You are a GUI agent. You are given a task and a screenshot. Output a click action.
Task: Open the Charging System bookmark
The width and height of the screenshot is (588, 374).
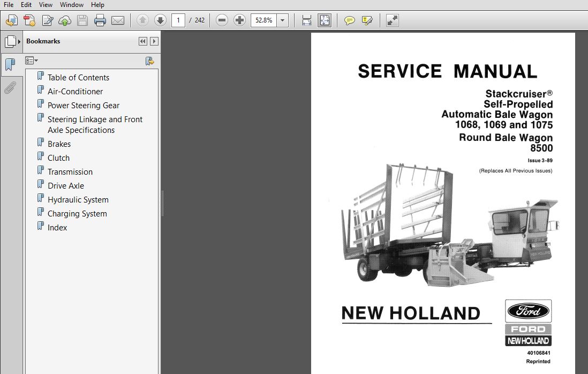(x=77, y=213)
